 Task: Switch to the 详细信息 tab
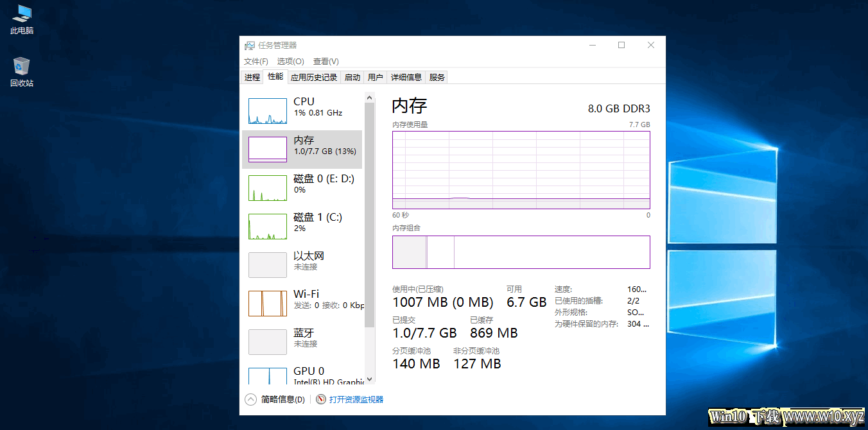[406, 77]
